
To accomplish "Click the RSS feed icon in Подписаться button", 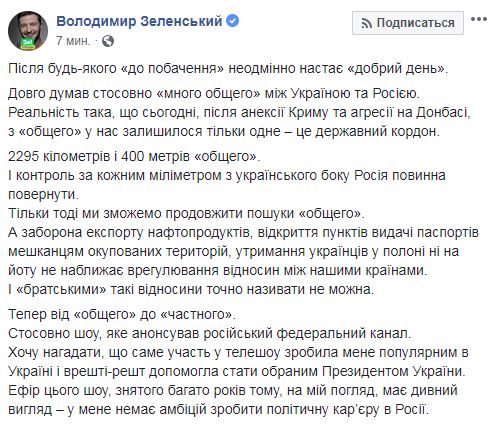I will 366,23.
